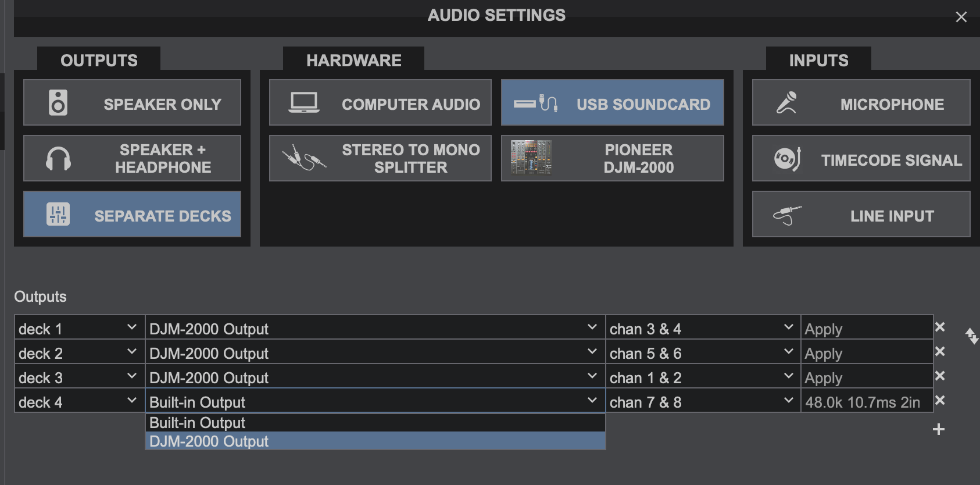This screenshot has height=485, width=980.
Task: Open deck 2 device dropdown
Action: pos(375,352)
